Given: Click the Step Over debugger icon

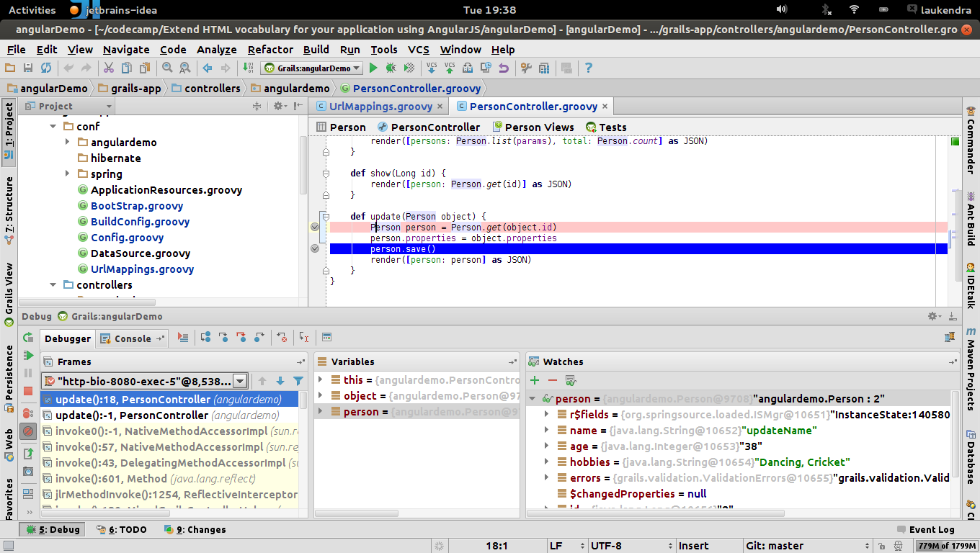Looking at the screenshot, I should pyautogui.click(x=205, y=337).
